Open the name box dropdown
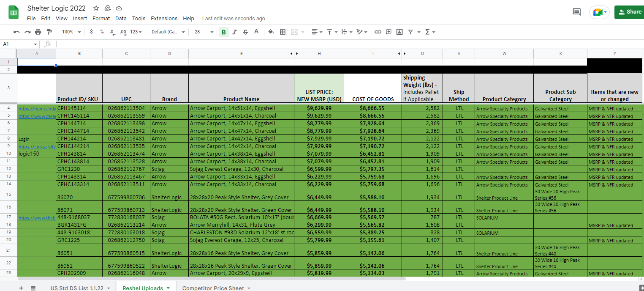The width and height of the screenshot is (644, 291). click(35, 44)
